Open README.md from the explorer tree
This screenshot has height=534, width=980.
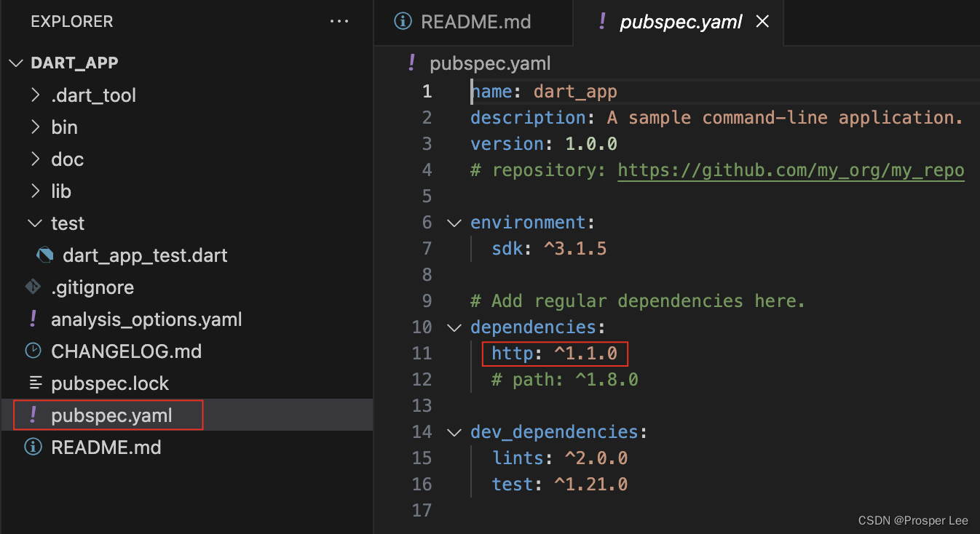pos(106,447)
